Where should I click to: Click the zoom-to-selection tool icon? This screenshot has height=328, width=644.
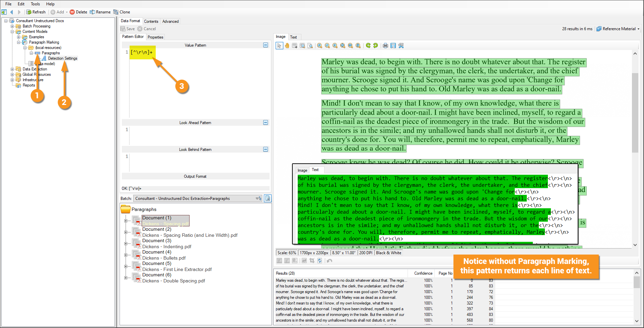(302, 46)
